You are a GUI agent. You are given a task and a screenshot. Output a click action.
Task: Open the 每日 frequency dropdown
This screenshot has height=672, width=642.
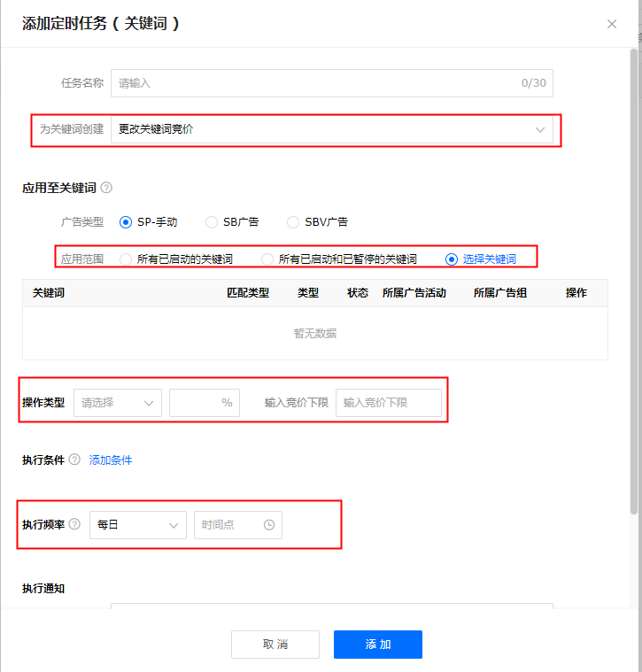pos(137,525)
